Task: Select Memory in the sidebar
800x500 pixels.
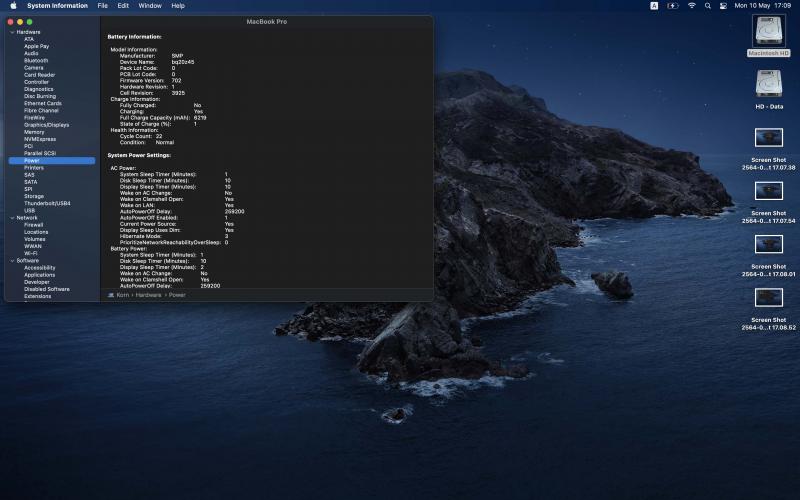Action: coord(34,132)
